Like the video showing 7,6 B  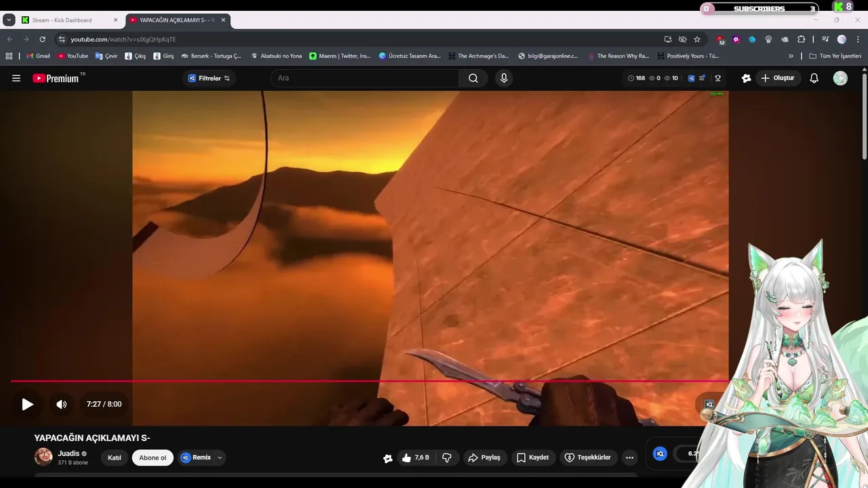tap(415, 457)
